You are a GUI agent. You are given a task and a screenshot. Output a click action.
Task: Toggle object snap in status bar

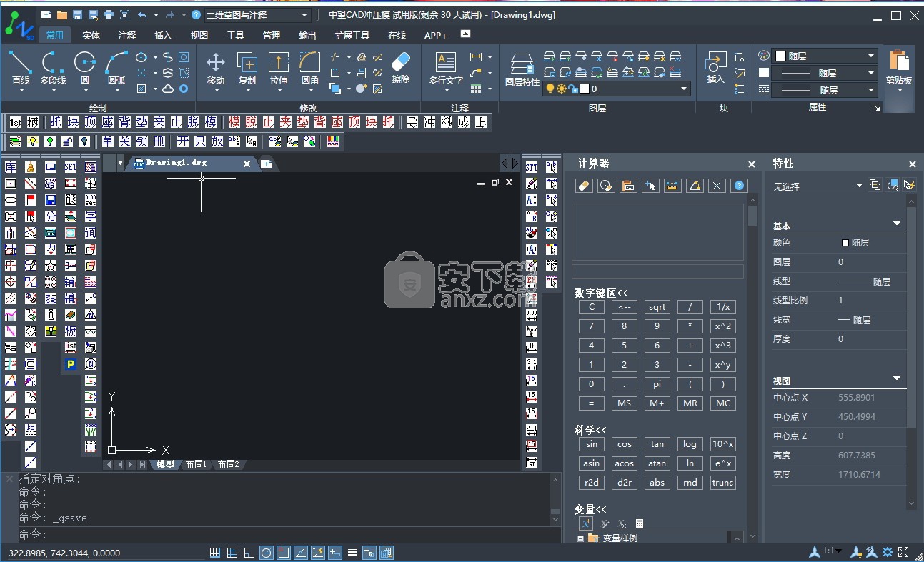point(284,552)
